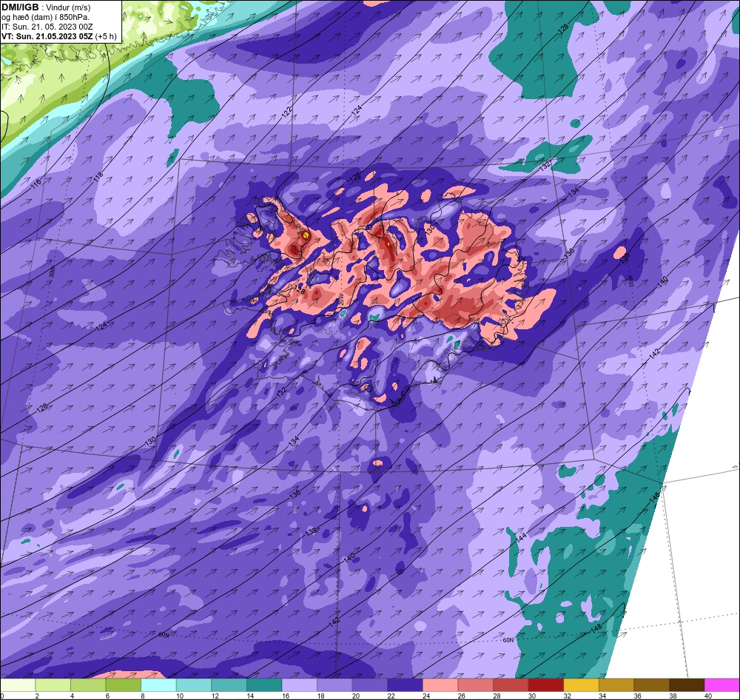740x700 pixels.
Task: Click the '30W' meridian label
Action: point(52,272)
